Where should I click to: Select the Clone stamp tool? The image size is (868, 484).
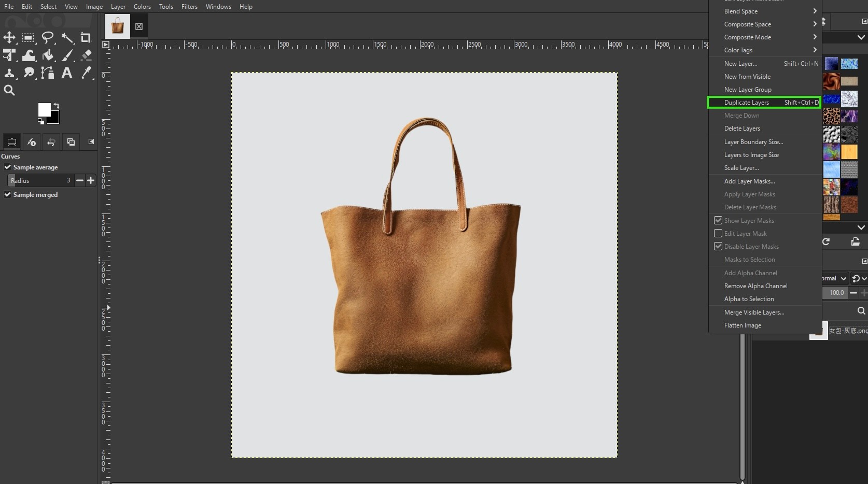point(9,73)
